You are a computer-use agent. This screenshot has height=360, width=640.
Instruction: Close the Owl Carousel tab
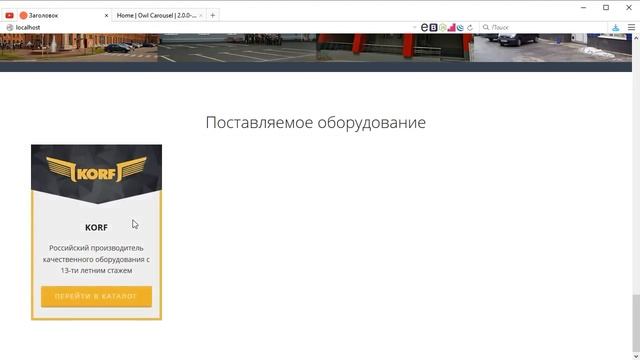coord(201,16)
